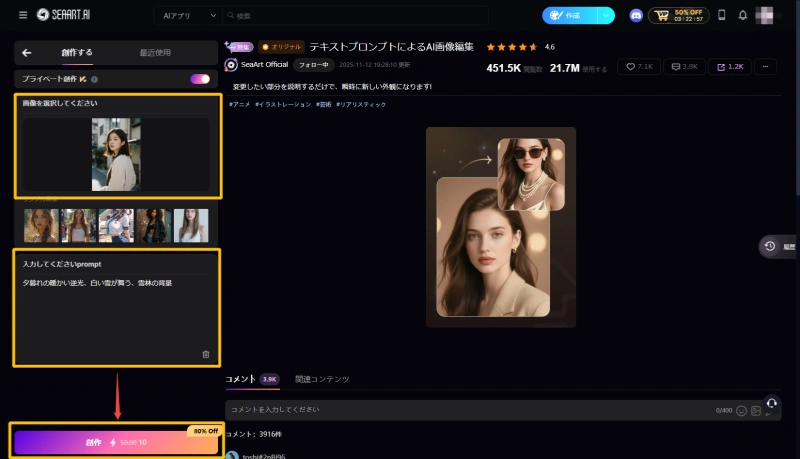Image resolution: width=800 pixels, height=459 pixels.
Task: Select the first sample image thumbnail
Action: tap(41, 225)
